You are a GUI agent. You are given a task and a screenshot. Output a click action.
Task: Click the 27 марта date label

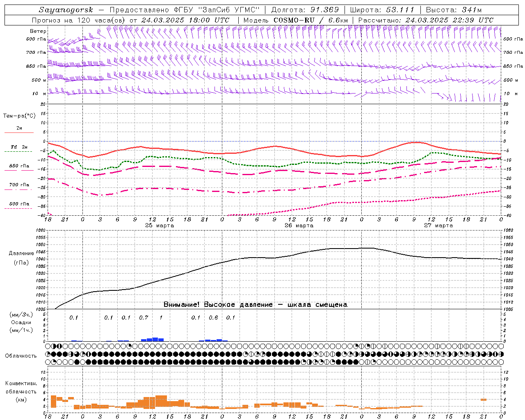pyautogui.click(x=438, y=226)
